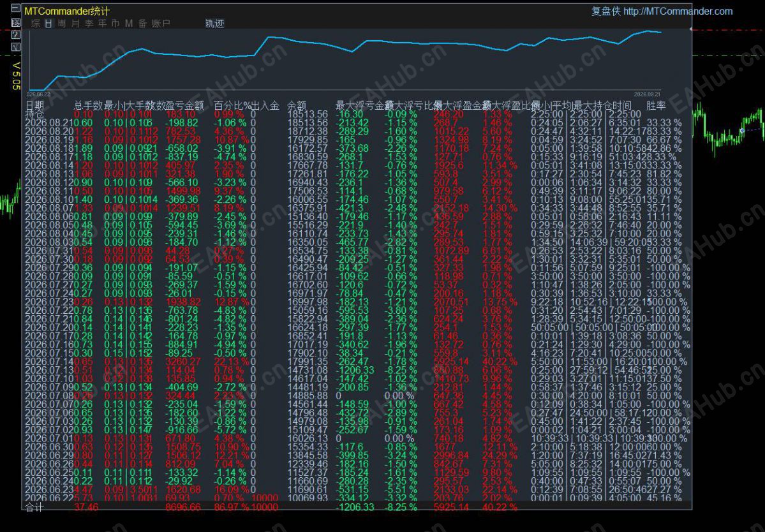The height and width of the screenshot is (532, 765).
Task: Select the 2026.07.31 row date
Action: click(x=48, y=251)
